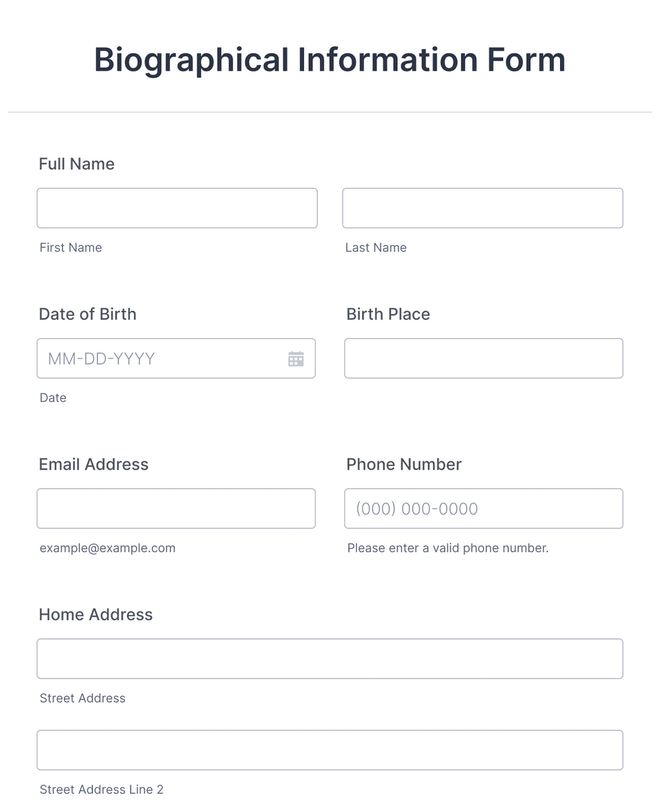
Task: Click the Date of Birth label
Action: (87, 314)
